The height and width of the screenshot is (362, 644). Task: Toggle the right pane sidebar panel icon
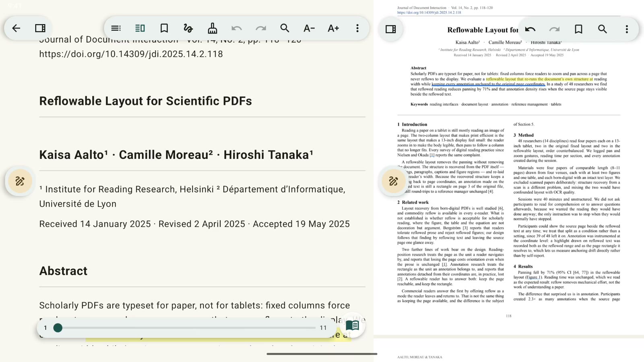391,29
